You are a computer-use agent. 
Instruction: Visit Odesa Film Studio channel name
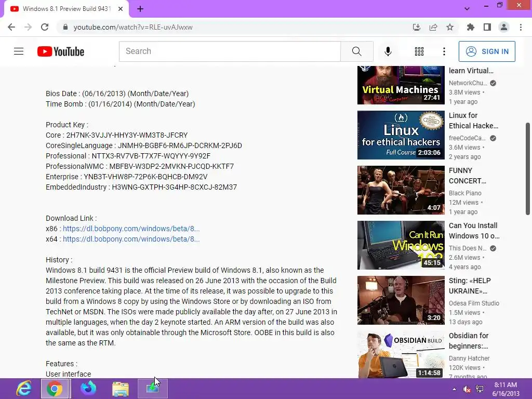pyautogui.click(x=474, y=303)
